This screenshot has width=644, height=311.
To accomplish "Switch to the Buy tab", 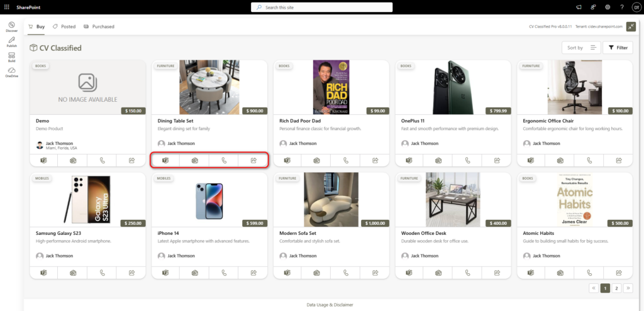I will (x=36, y=26).
